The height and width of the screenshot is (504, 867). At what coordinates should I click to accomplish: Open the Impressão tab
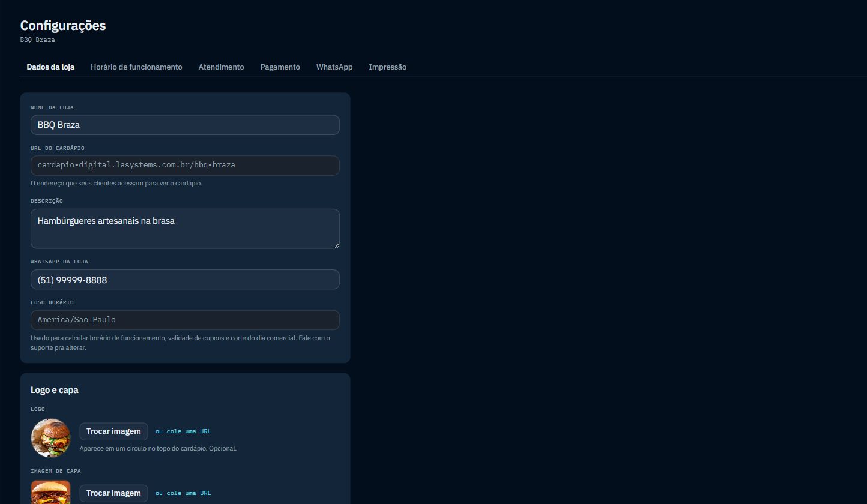(x=387, y=67)
